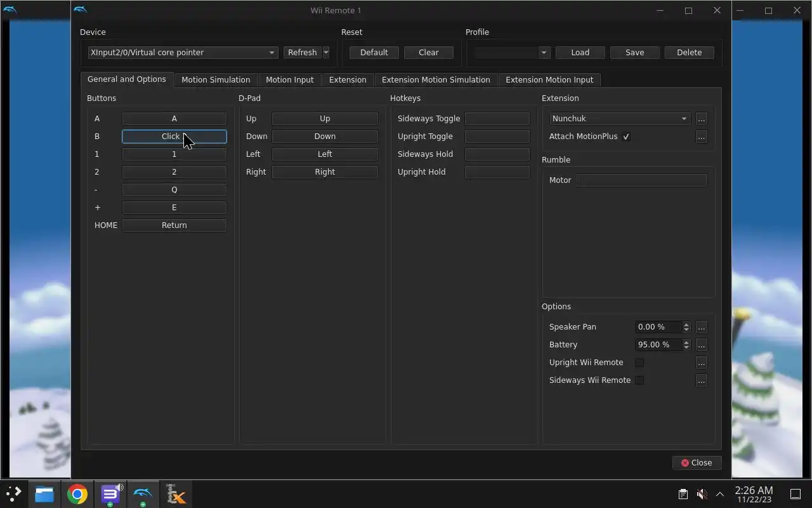Toggle the Attach MotionPlus checkbox
Viewport: 812px width, 508px height.
click(x=626, y=137)
